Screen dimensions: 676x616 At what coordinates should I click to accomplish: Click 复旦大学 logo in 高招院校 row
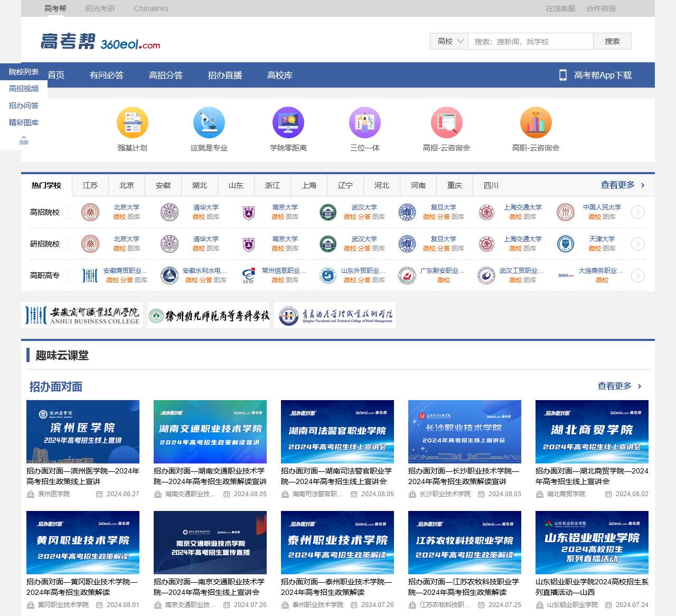click(x=407, y=212)
